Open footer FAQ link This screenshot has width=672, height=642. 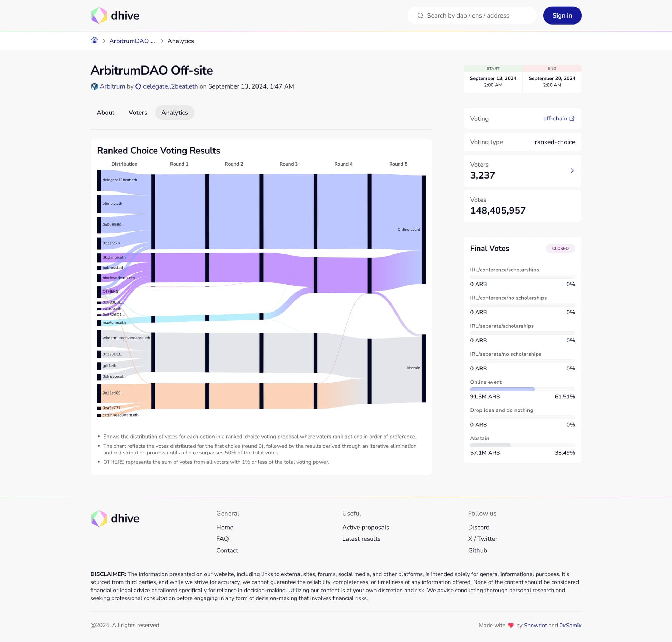[222, 539]
